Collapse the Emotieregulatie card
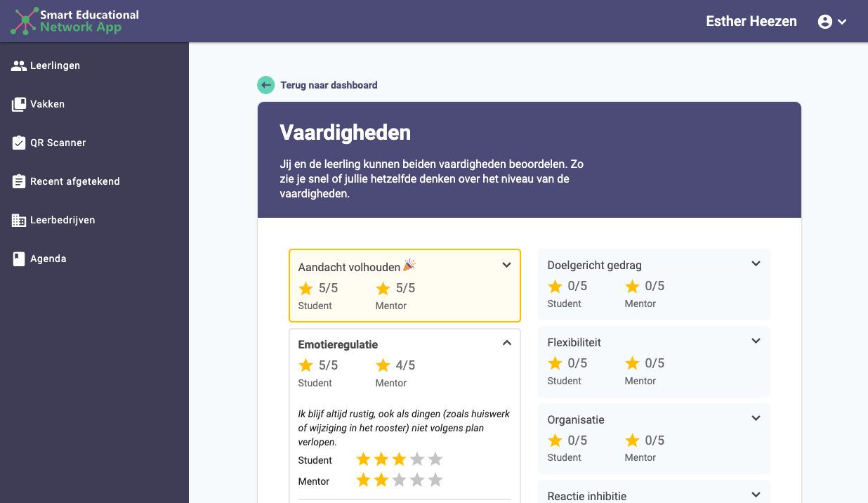This screenshot has height=503, width=868. click(507, 343)
